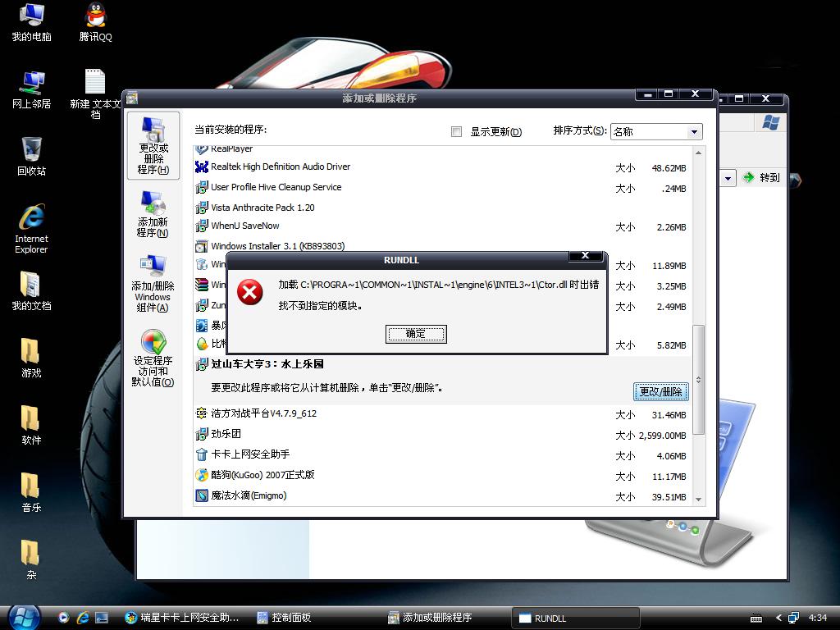Close the RUNDLL error dialog

click(x=586, y=256)
